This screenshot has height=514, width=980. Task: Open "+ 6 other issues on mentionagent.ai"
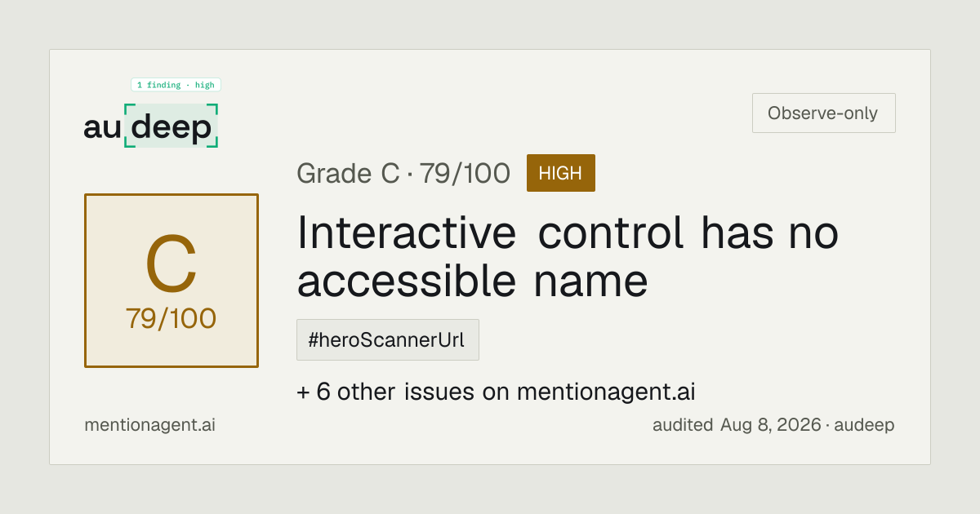coord(496,392)
